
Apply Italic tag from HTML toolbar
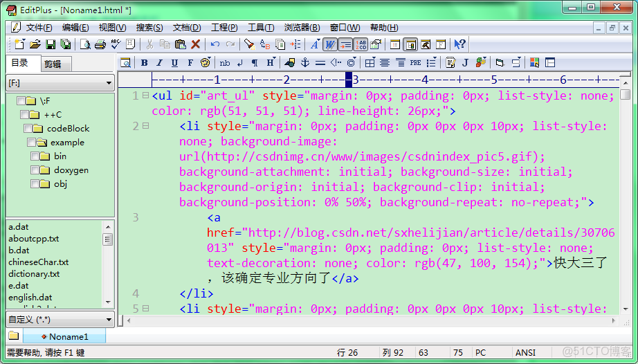point(159,63)
